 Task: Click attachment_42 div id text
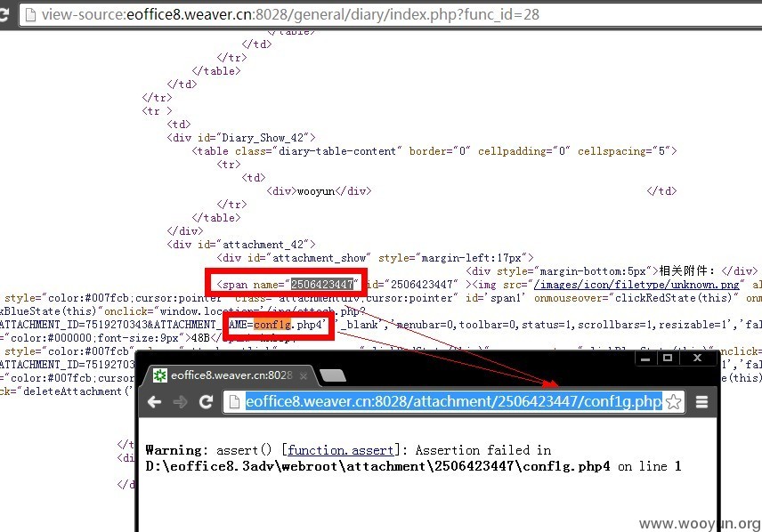pyautogui.click(x=263, y=245)
